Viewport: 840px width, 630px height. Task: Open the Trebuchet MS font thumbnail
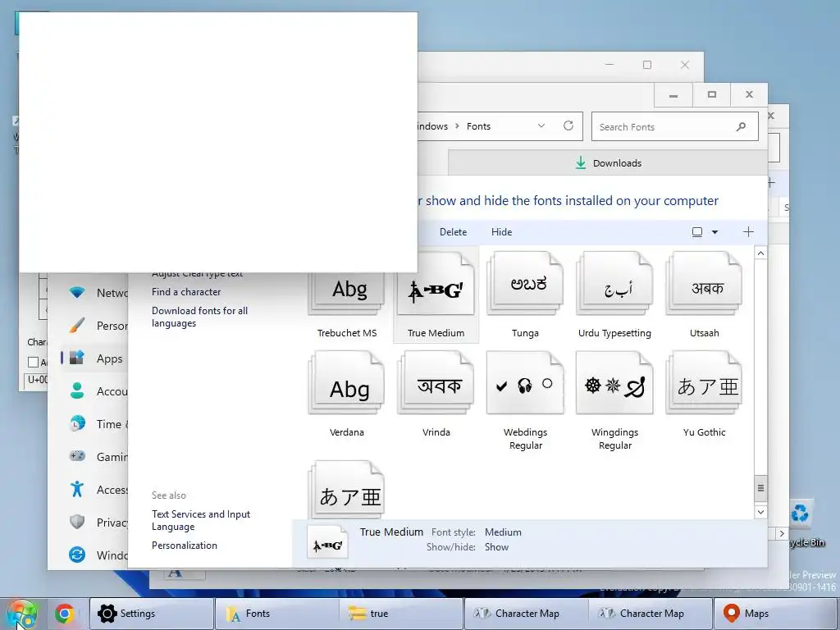tap(346, 294)
